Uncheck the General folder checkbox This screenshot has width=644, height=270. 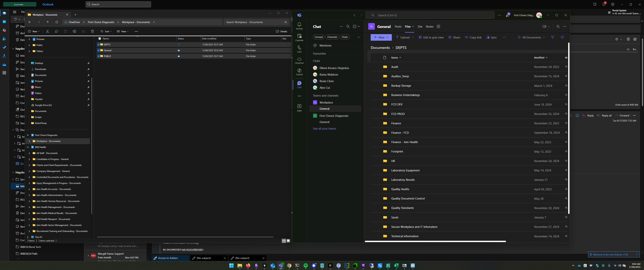point(98,50)
